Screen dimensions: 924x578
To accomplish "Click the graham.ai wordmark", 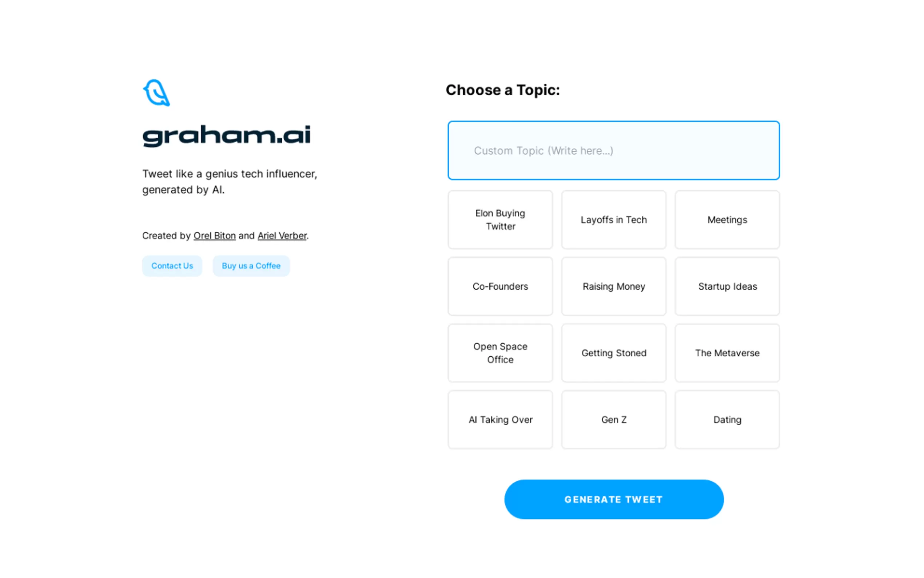I will point(226,136).
